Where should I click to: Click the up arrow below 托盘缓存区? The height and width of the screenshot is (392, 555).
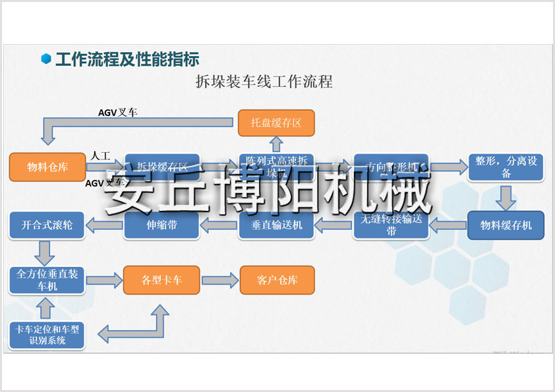pyautogui.click(x=276, y=143)
